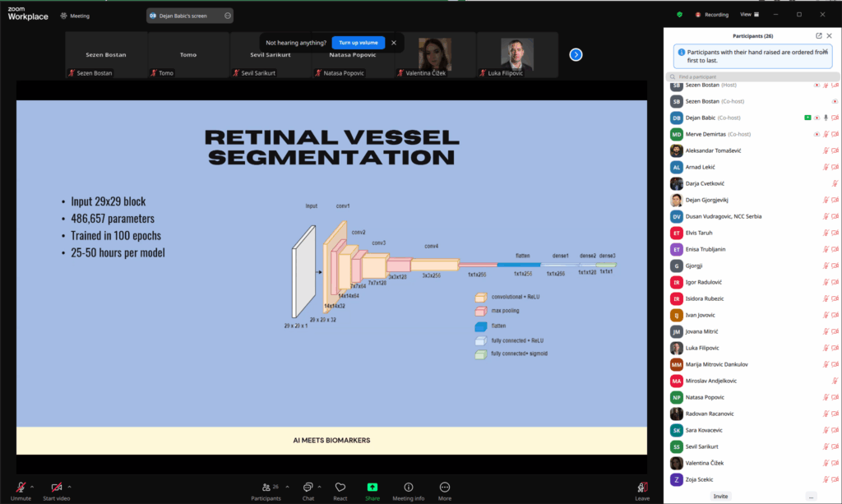Click Dejan Babic's microphone icon in list

[x=826, y=118]
